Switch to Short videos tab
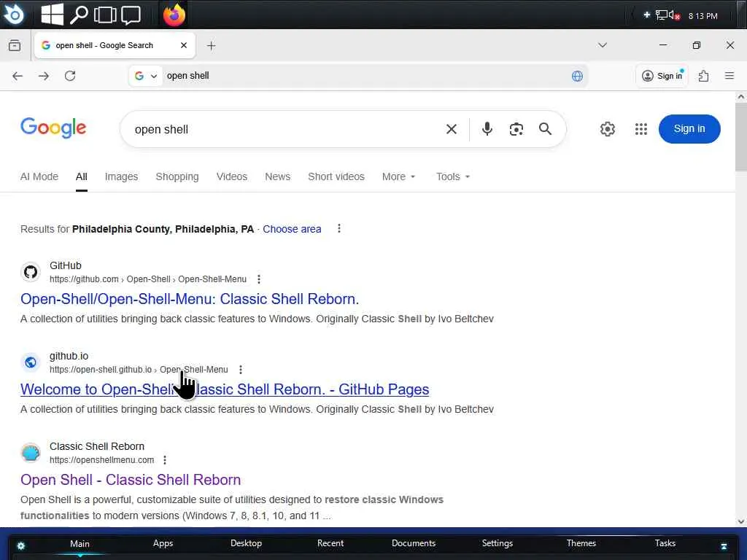The width and height of the screenshot is (747, 560). tap(336, 176)
